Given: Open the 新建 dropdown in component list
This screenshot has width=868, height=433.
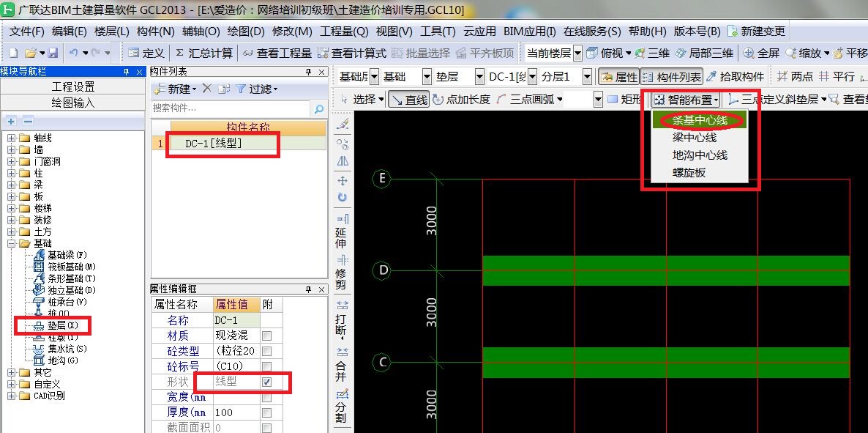Looking at the screenshot, I should click(x=175, y=89).
